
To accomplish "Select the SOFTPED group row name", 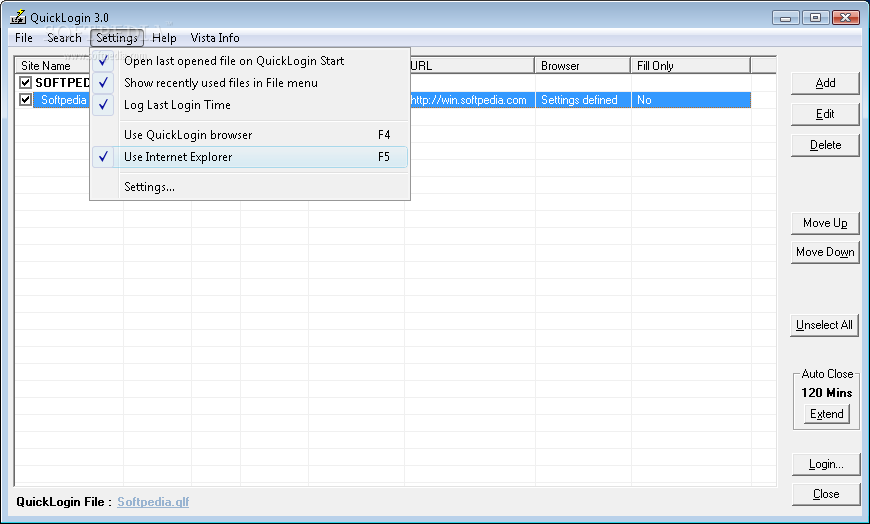I will point(62,83).
